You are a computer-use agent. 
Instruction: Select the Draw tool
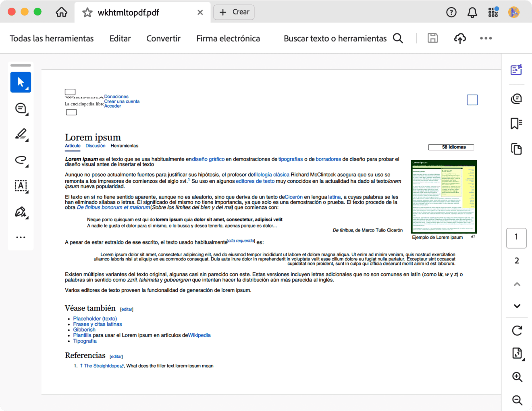tap(21, 160)
